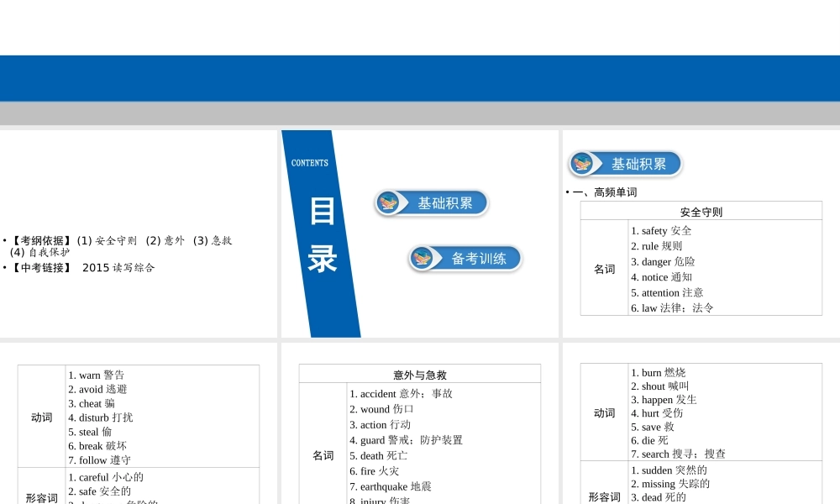This screenshot has height=504, width=840.
Task: Click the entry '4. hurt 受伤'
Action: point(657,413)
